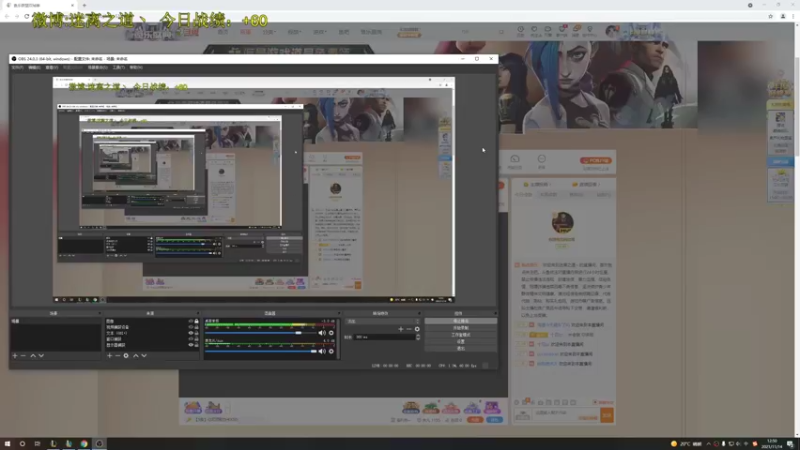Open Chrome profile icon
The image size is (800, 450).
[783, 16]
